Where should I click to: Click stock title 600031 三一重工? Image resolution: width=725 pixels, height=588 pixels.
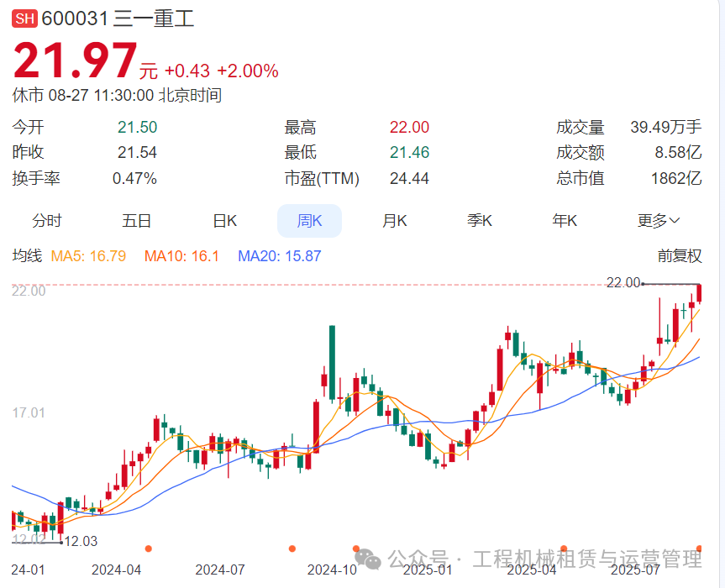(118, 18)
